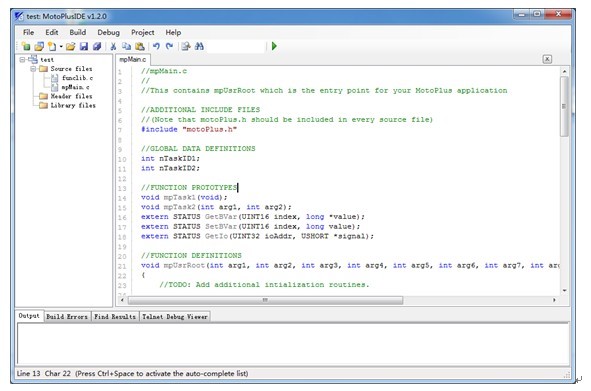
Task: Collapse the Source files folder node
Action: pos(33,69)
